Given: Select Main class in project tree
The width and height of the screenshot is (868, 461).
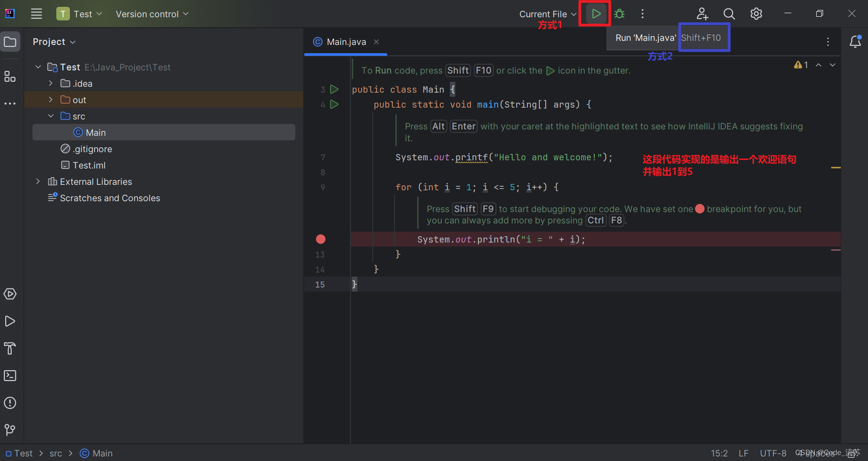Looking at the screenshot, I should coord(164,133).
